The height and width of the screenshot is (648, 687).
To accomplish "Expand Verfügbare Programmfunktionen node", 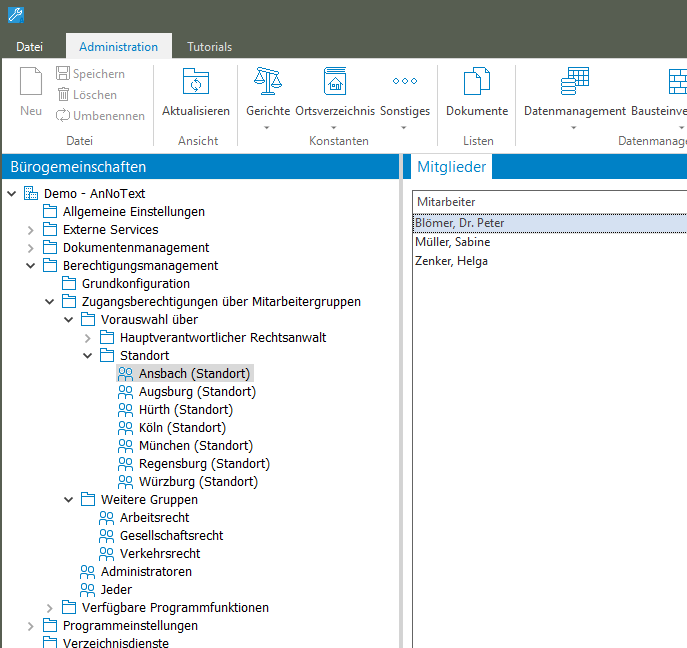I will click(50, 608).
